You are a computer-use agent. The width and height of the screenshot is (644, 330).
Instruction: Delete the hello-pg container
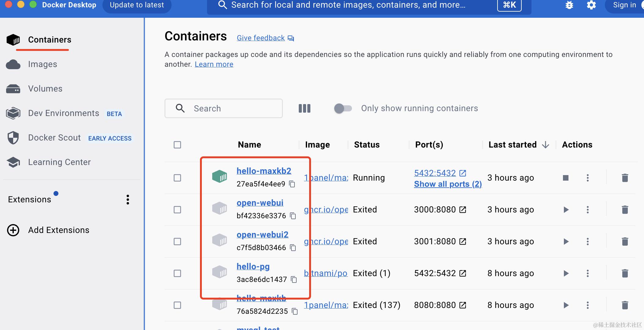(625, 273)
